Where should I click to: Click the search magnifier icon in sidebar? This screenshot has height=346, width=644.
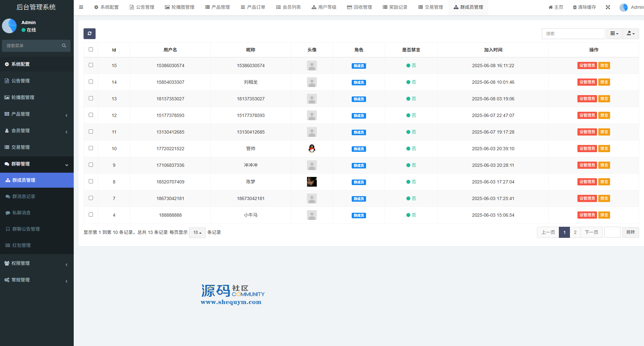tap(64, 46)
